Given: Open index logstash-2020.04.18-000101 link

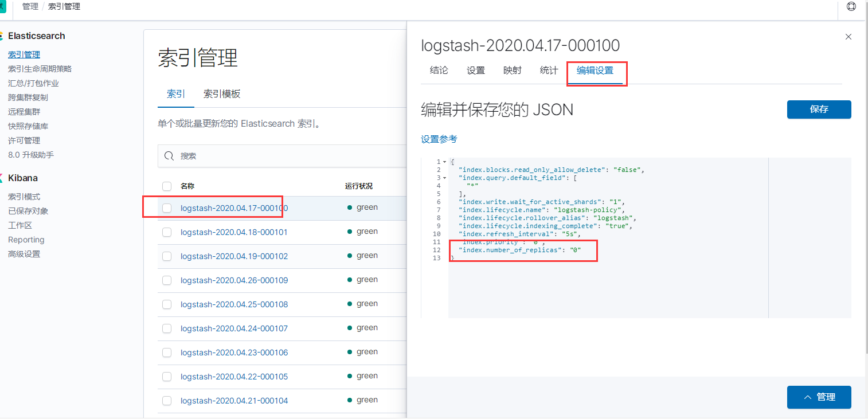Looking at the screenshot, I should click(234, 232).
